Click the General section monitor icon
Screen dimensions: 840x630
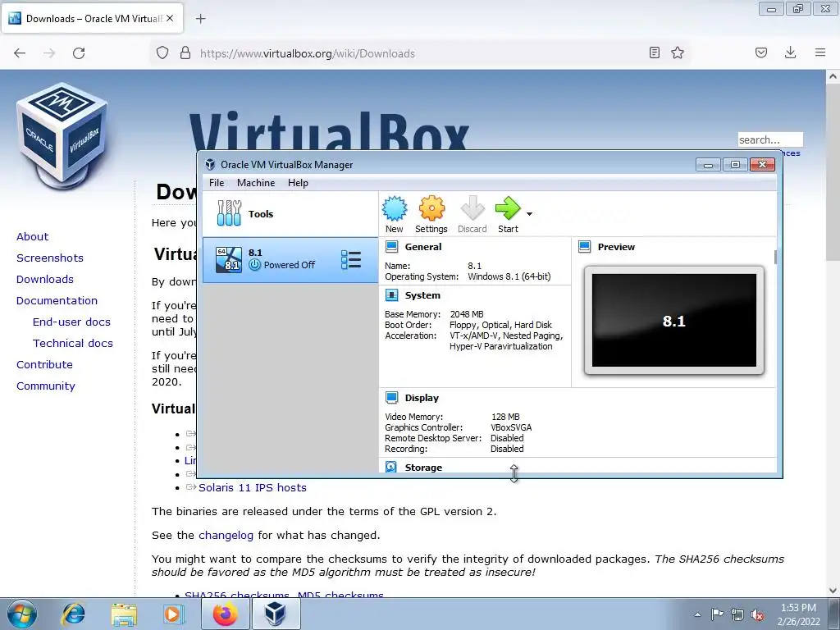[391, 246]
